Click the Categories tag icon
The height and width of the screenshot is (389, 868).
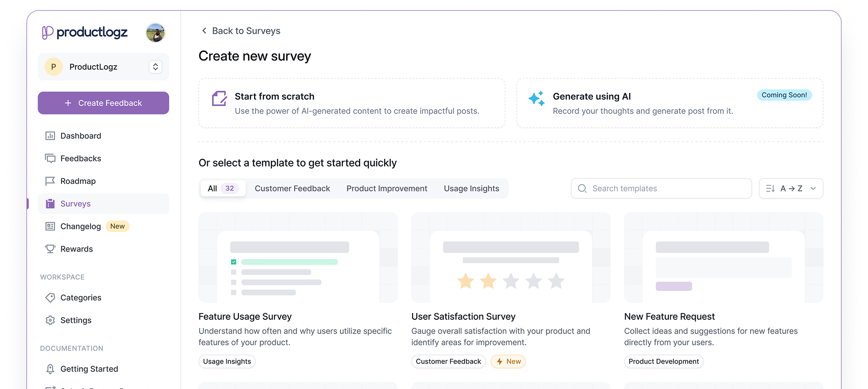tap(50, 298)
